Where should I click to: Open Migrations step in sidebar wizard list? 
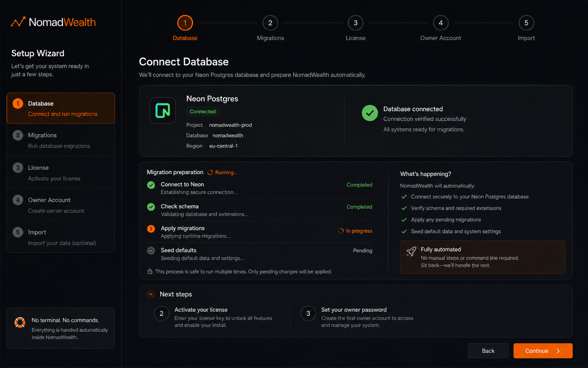[x=61, y=140]
